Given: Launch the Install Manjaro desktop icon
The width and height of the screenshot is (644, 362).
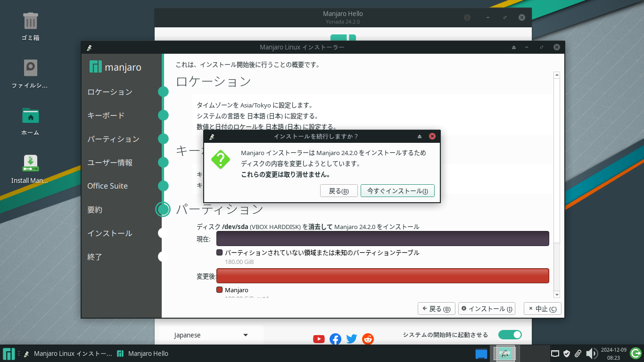Looking at the screenshot, I should click(x=30, y=163).
